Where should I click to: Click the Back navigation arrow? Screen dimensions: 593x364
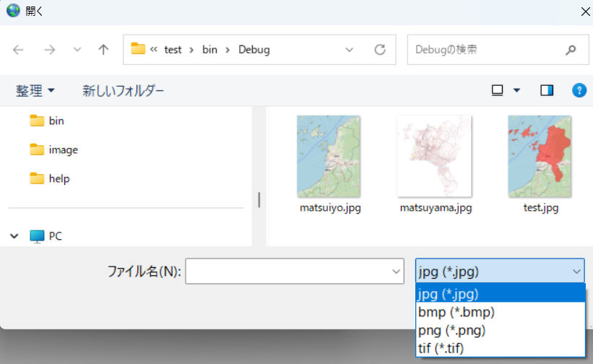click(18, 50)
